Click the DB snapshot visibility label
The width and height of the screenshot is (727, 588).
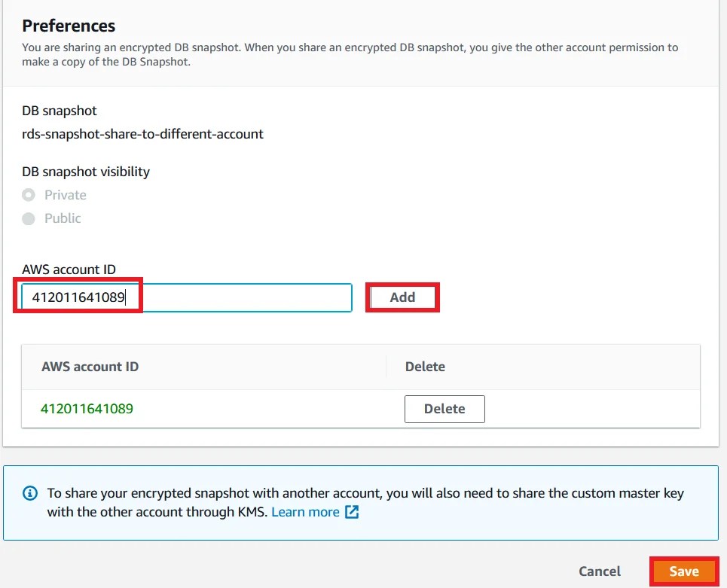[x=86, y=171]
